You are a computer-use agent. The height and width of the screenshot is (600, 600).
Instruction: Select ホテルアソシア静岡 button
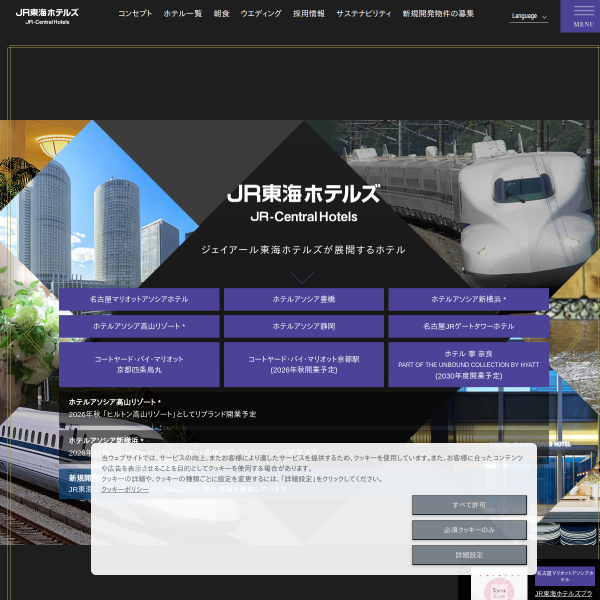tap(304, 326)
